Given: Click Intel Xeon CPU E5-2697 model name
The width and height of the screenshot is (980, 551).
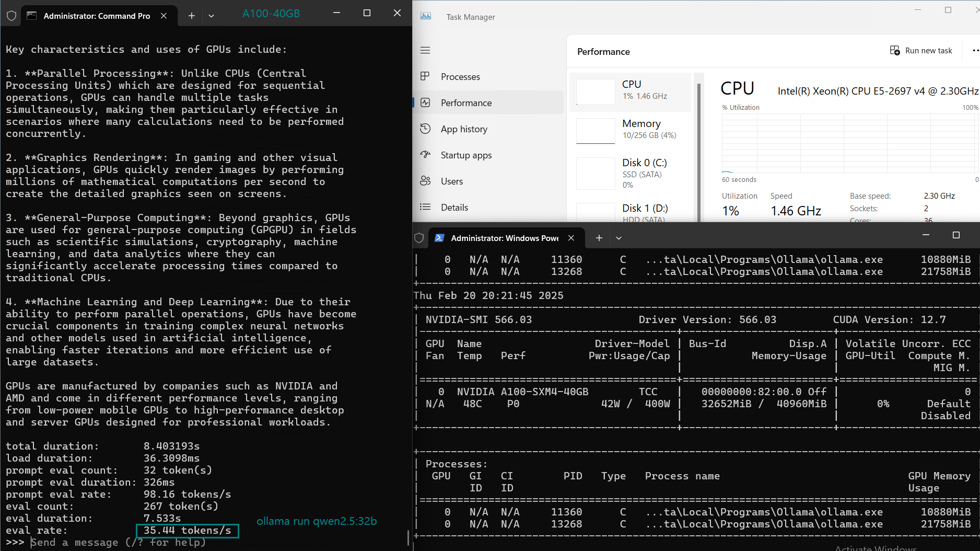Looking at the screenshot, I should (x=878, y=91).
